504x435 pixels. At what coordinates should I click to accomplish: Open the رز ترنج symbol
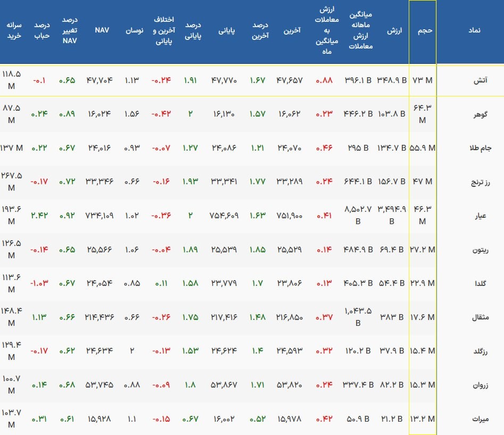(480, 182)
